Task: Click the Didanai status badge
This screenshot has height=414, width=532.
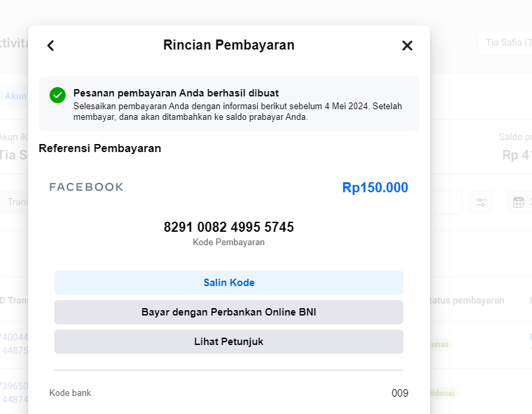Action: pos(442,393)
